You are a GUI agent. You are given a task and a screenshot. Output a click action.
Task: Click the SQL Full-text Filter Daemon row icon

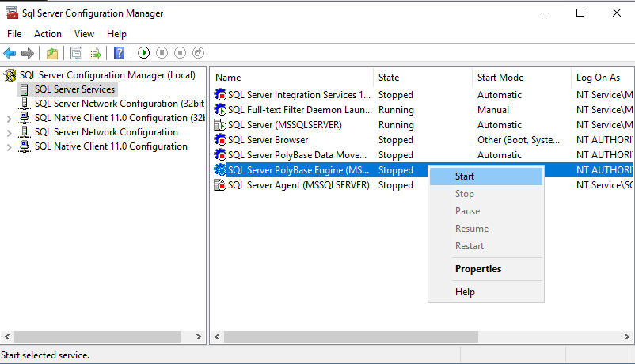coord(220,110)
